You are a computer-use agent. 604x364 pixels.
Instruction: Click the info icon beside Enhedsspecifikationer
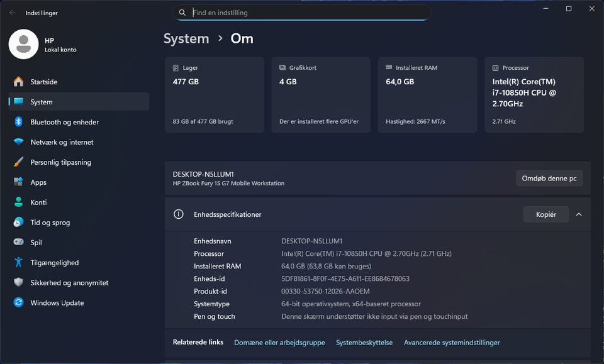(x=178, y=214)
